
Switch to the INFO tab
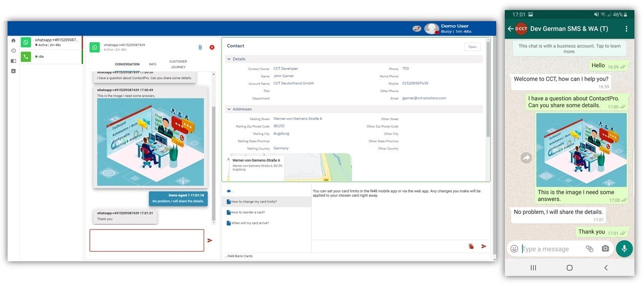(152, 64)
